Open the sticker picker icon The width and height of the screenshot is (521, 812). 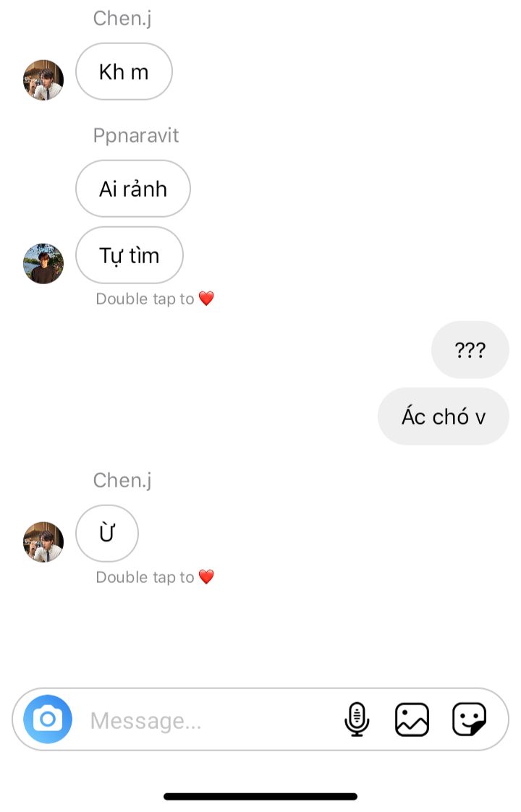click(x=469, y=719)
